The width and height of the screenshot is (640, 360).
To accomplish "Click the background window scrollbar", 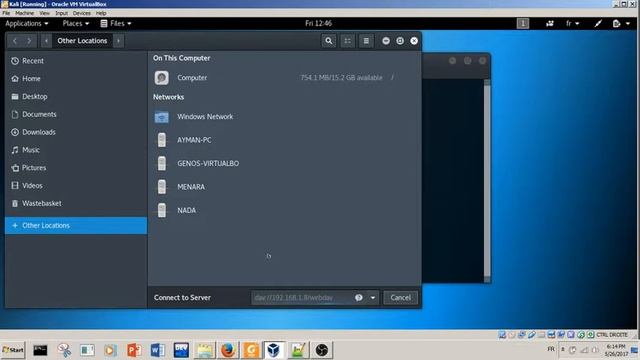I will 487,181.
